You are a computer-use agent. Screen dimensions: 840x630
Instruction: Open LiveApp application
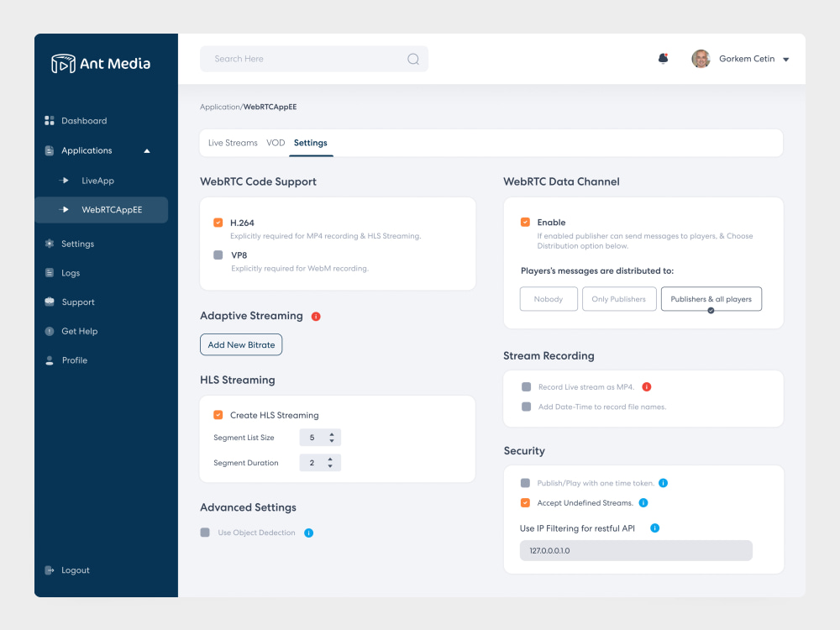coord(97,181)
